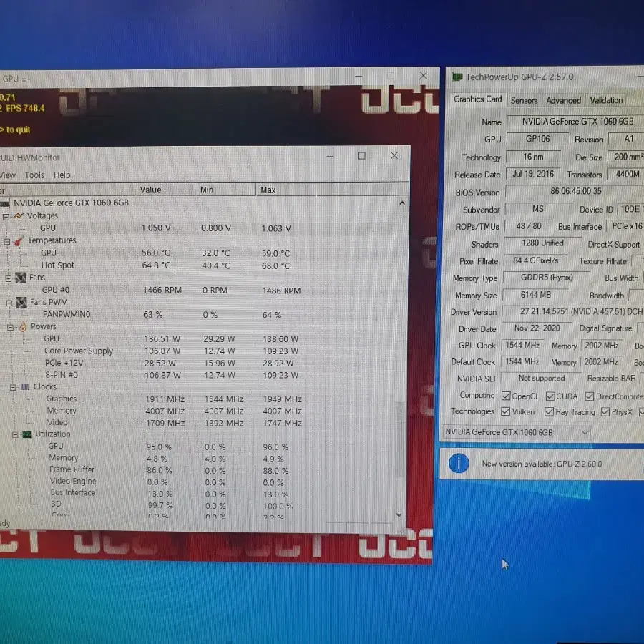Click the Fans PWM category icon

click(x=21, y=303)
